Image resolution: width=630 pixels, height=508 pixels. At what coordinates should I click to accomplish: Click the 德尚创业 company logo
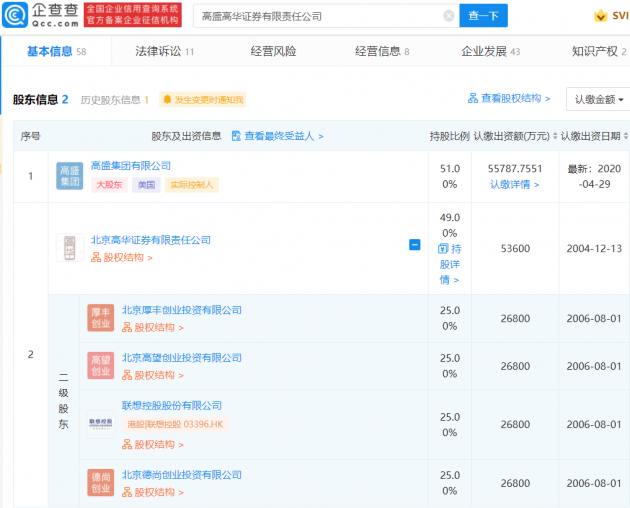(x=100, y=483)
